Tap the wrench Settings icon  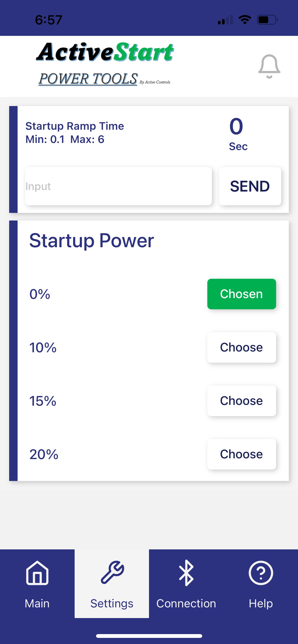(112, 572)
